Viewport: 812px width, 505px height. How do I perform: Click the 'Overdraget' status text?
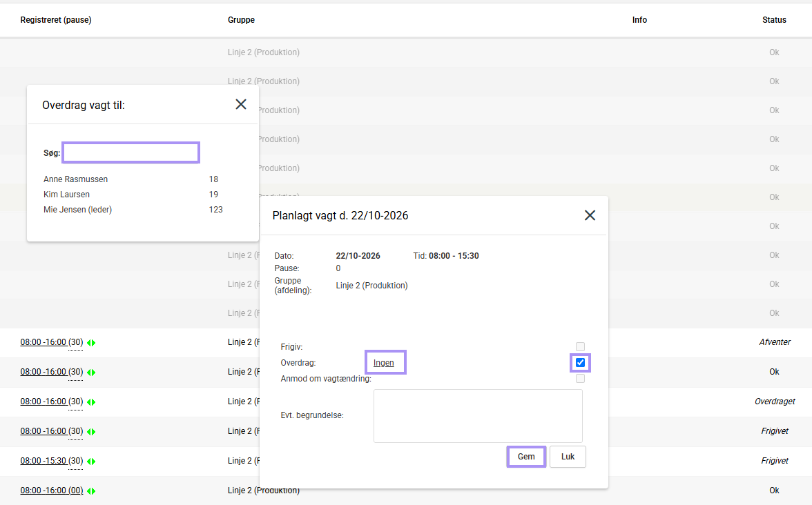(775, 402)
